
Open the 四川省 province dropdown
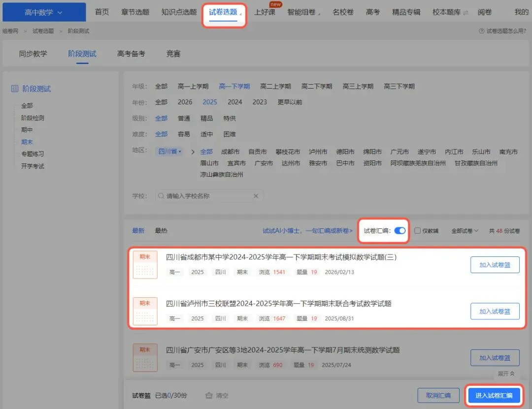pos(169,151)
